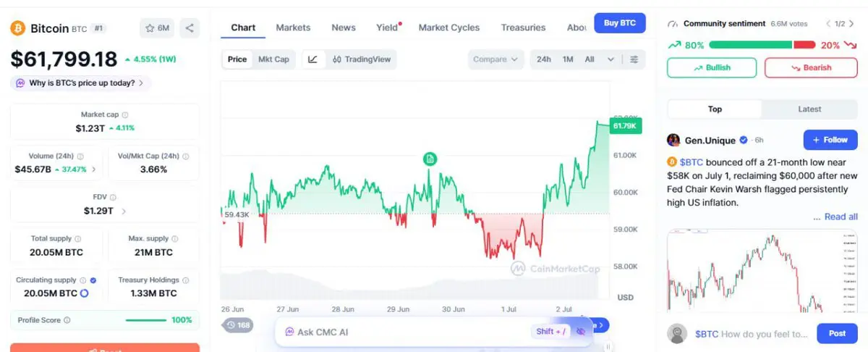
Task: Select Mkt Cap chart toggle
Action: (x=273, y=59)
